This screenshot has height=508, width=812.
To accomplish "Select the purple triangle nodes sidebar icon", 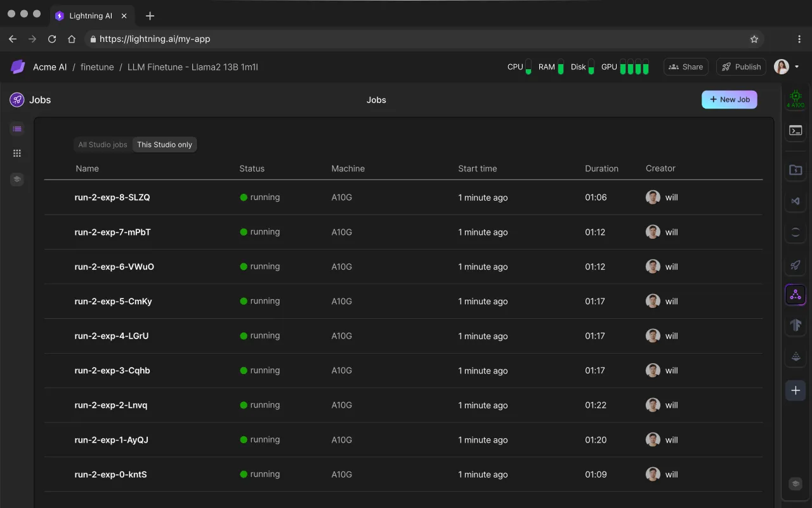I will click(796, 295).
